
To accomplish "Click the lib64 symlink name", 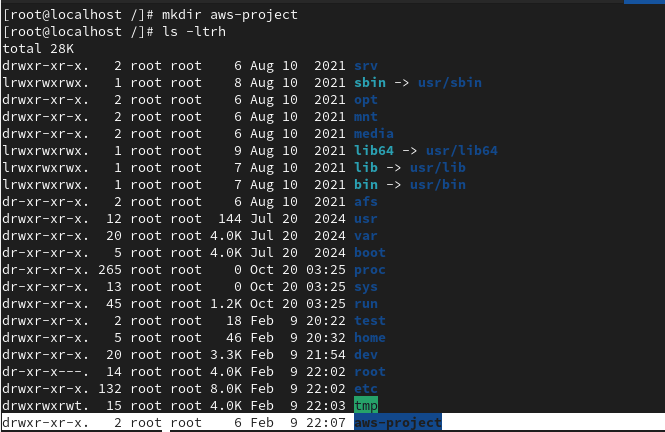I will point(374,151).
